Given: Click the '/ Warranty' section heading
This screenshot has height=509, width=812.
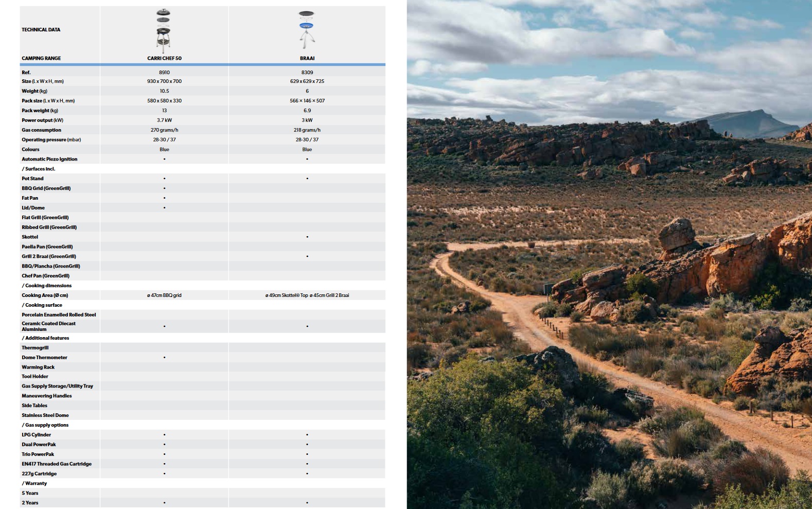Looking at the screenshot, I should pos(34,484).
